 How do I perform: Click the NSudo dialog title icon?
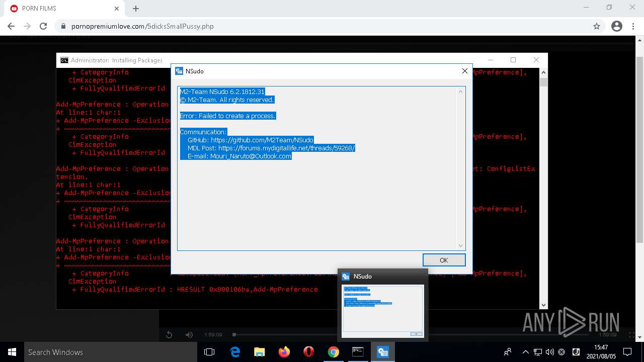coord(179,71)
